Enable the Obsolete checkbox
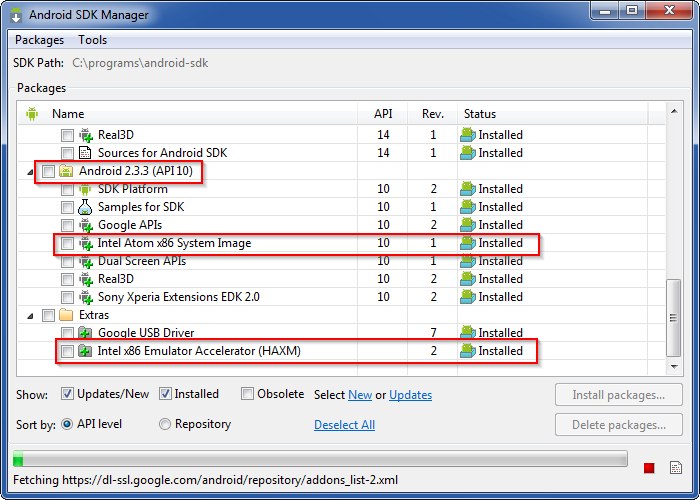The width and height of the screenshot is (700, 500). coord(247,394)
